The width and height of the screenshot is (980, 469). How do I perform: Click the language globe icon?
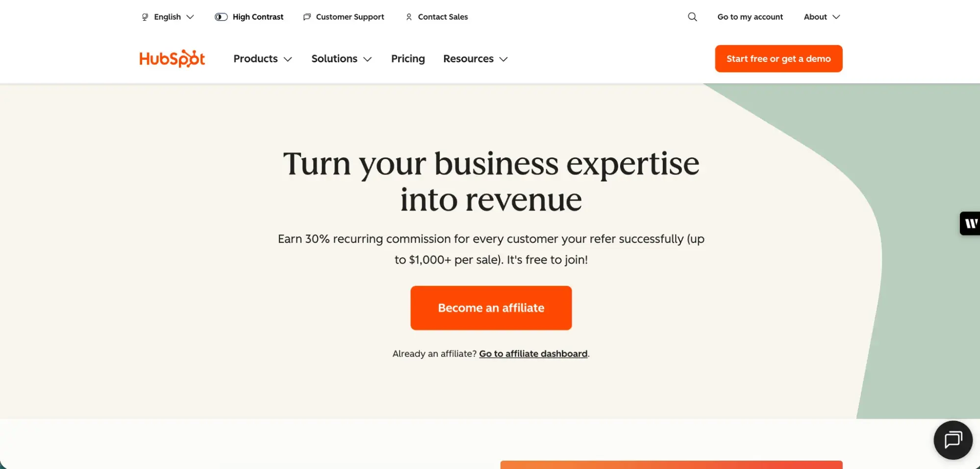click(144, 17)
